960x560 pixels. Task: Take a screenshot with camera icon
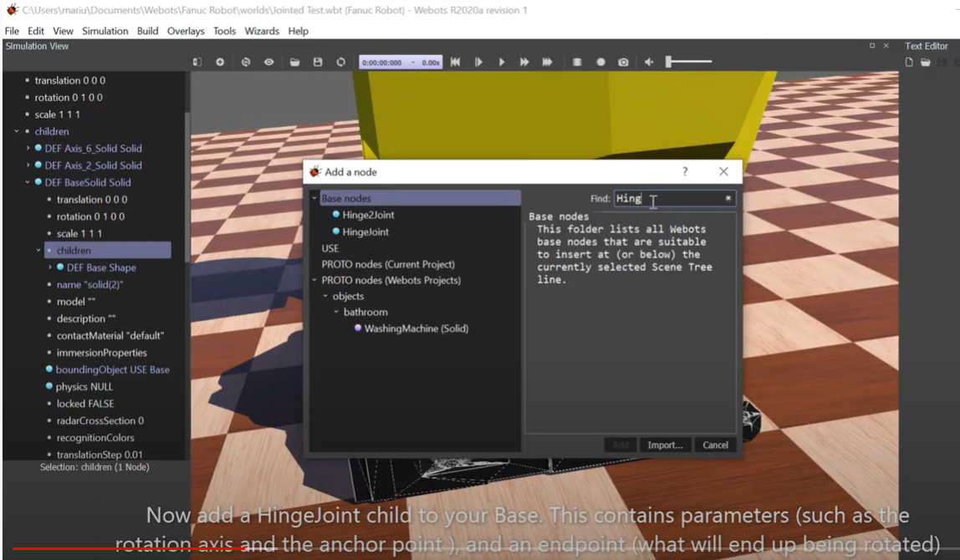pos(623,62)
